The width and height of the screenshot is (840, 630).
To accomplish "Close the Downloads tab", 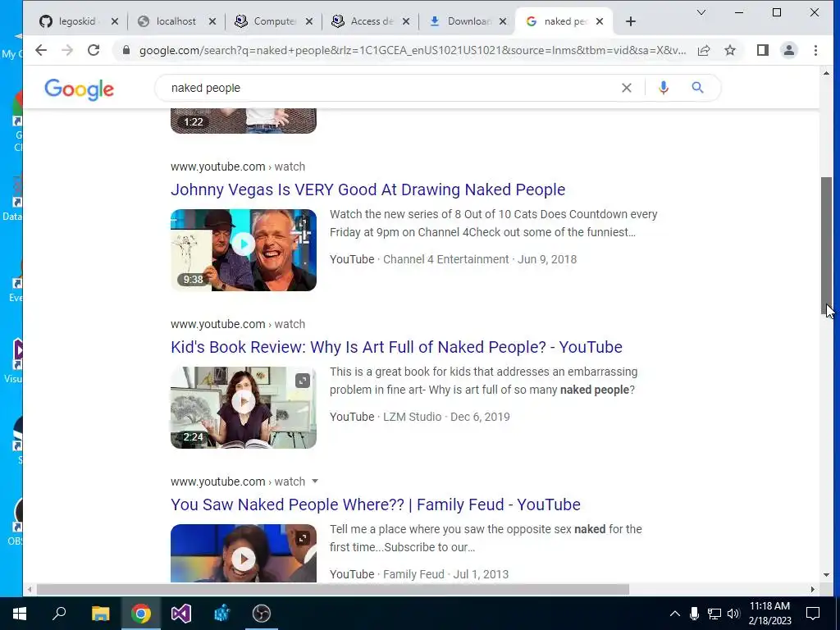I will [x=503, y=21].
